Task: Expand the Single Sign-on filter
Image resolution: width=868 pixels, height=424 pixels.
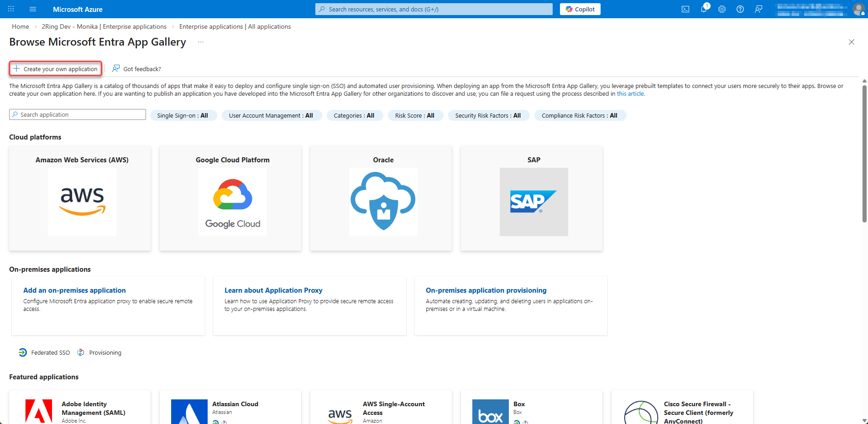Action: [x=183, y=115]
